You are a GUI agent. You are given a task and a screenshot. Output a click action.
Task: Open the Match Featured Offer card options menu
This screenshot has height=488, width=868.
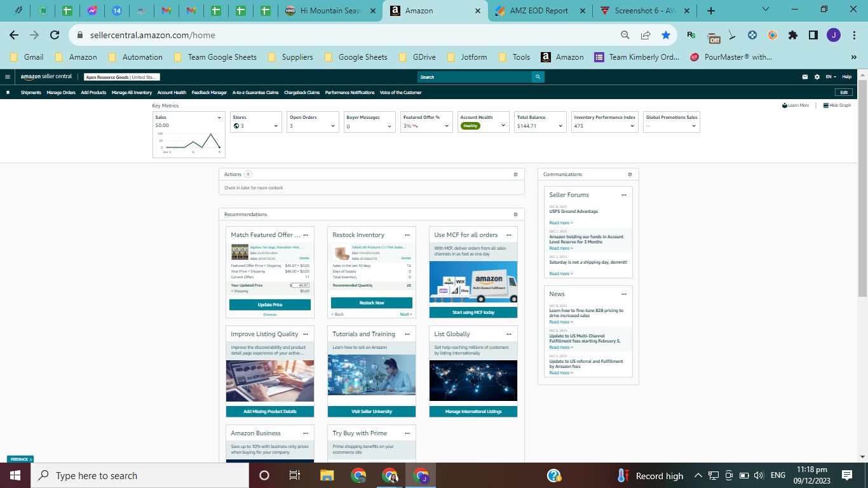(x=306, y=235)
